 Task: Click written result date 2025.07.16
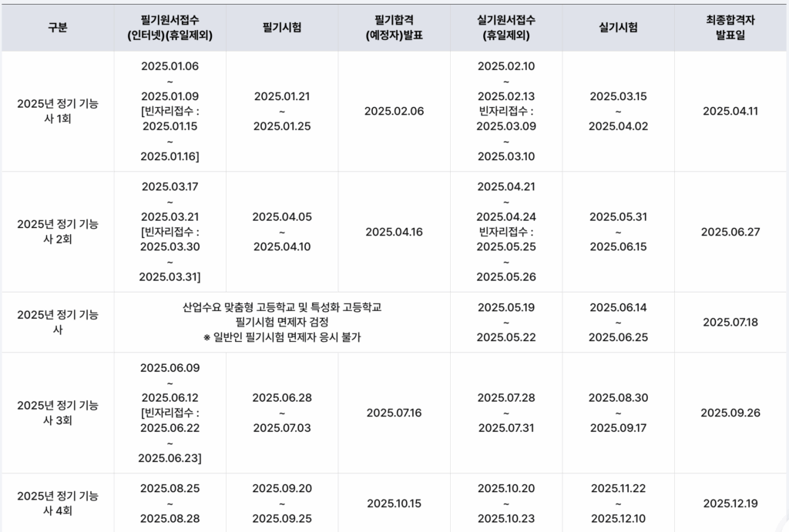tap(394, 413)
